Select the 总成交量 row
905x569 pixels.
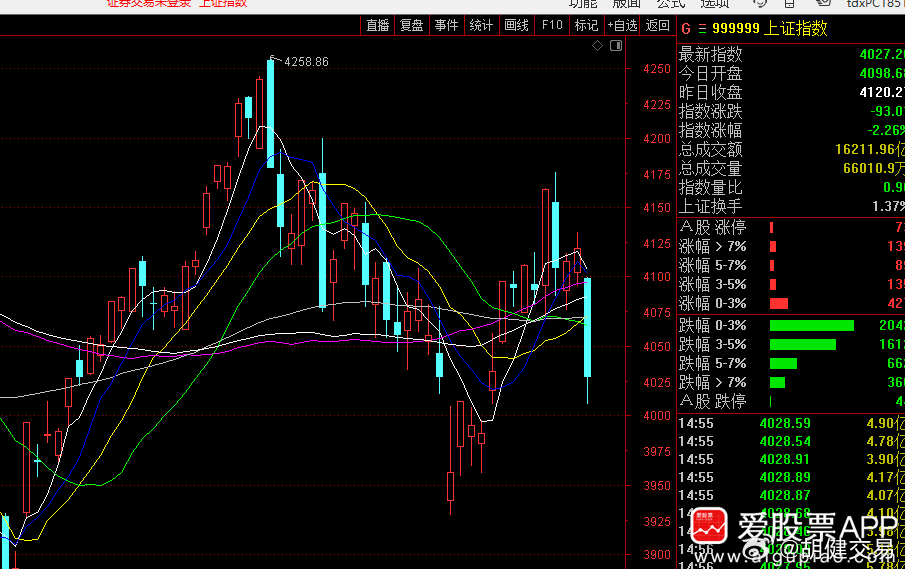click(791, 169)
